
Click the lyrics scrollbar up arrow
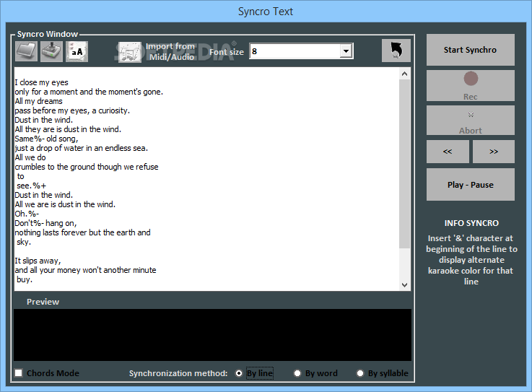tap(404, 74)
